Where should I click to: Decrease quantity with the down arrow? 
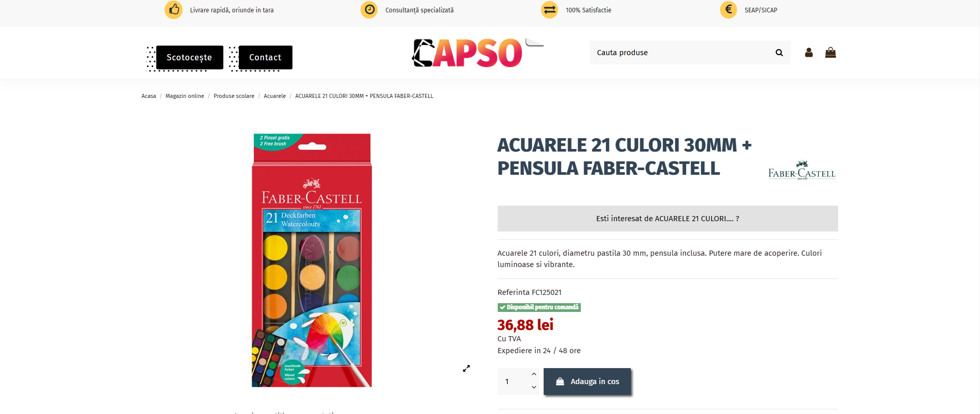tap(534, 387)
